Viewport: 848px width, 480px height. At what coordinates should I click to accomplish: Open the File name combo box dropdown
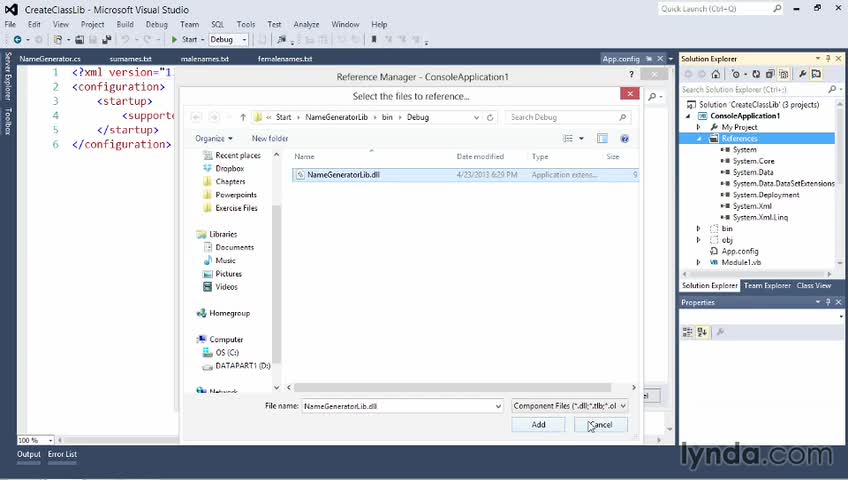coord(498,406)
